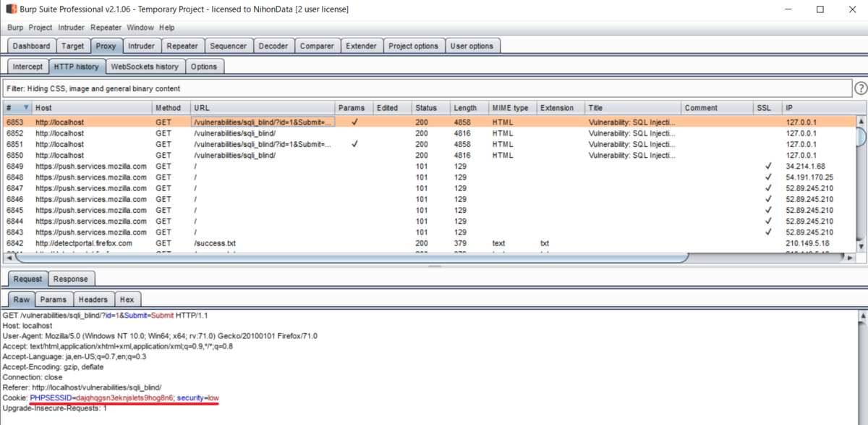Image resolution: width=868 pixels, height=425 pixels.
Task: Select the Raw request view tab
Action: click(21, 299)
